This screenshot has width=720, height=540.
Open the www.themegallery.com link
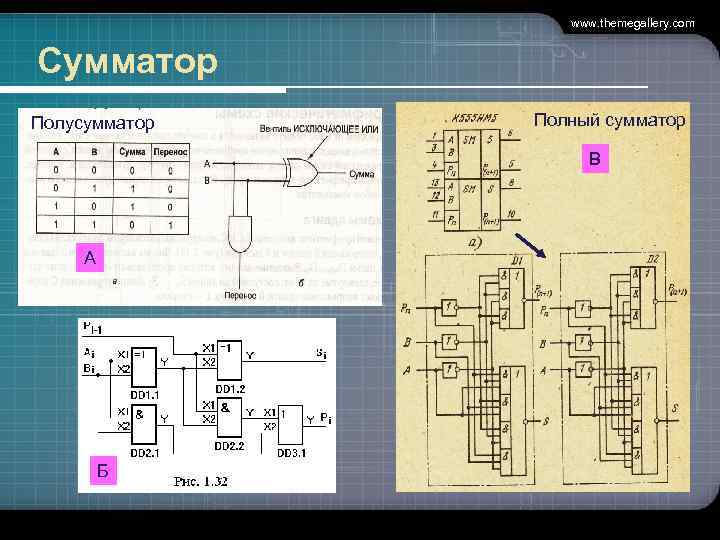[632, 23]
